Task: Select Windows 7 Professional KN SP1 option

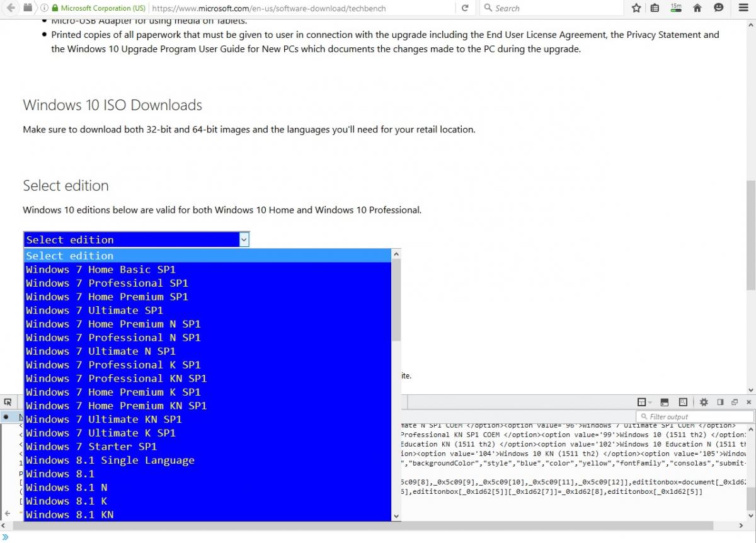Action: tap(207, 379)
